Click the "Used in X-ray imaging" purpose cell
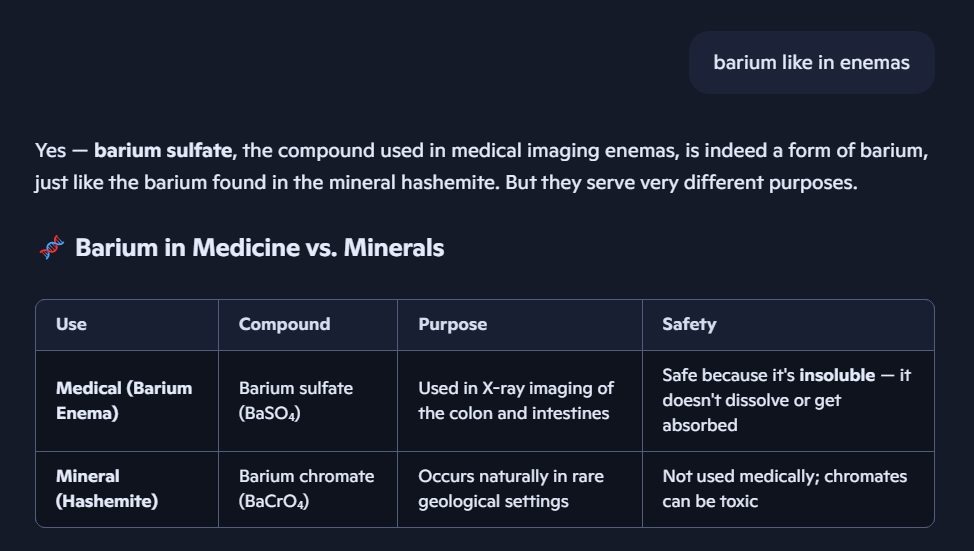Viewport: 974px width, 551px height. tap(515, 400)
